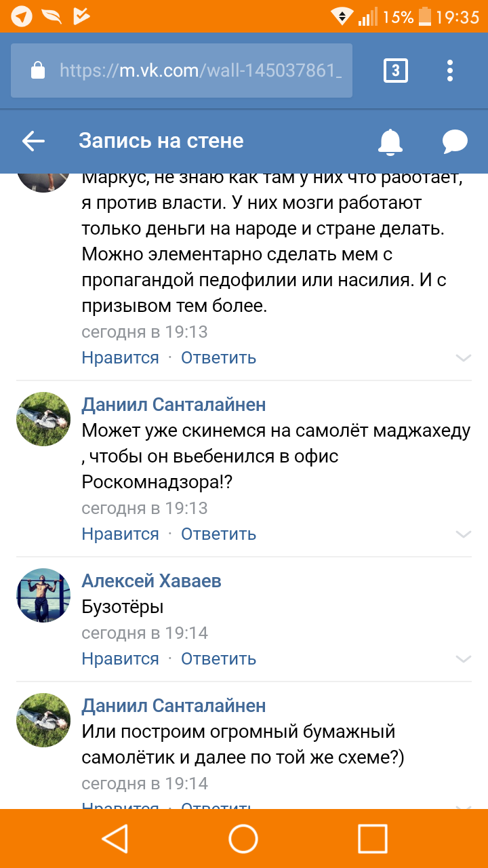The image size is (488, 868).
Task: Tap the back arrow in VK header
Action: 33,141
